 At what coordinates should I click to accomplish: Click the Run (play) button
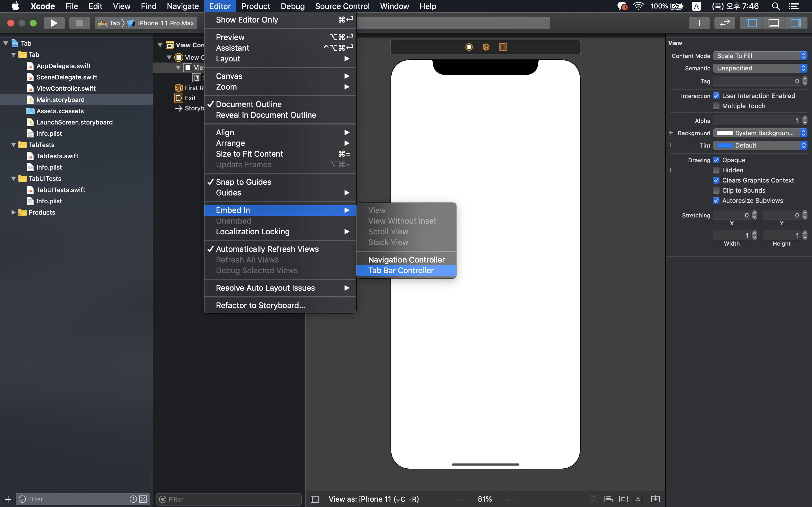(x=54, y=23)
